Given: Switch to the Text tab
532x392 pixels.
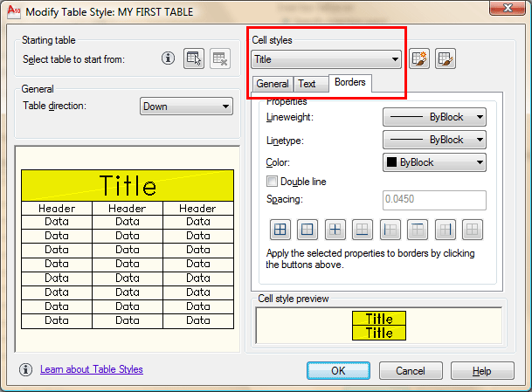Looking at the screenshot, I should point(307,85).
